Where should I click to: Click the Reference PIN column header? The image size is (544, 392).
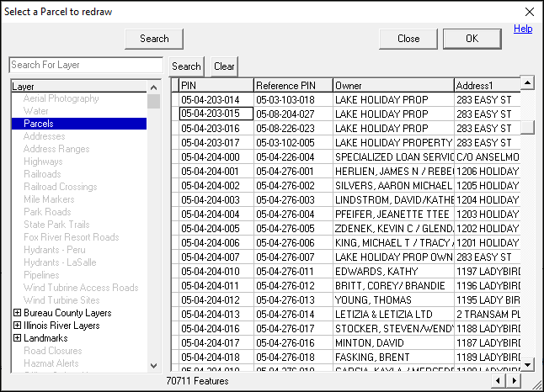(292, 86)
